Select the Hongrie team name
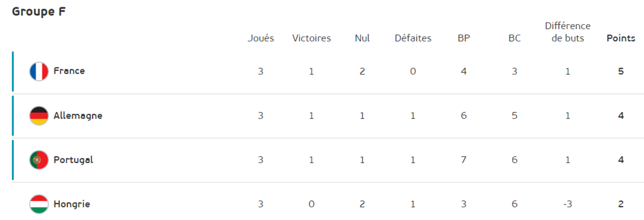Screen dimensions: 644x220 click(72, 204)
